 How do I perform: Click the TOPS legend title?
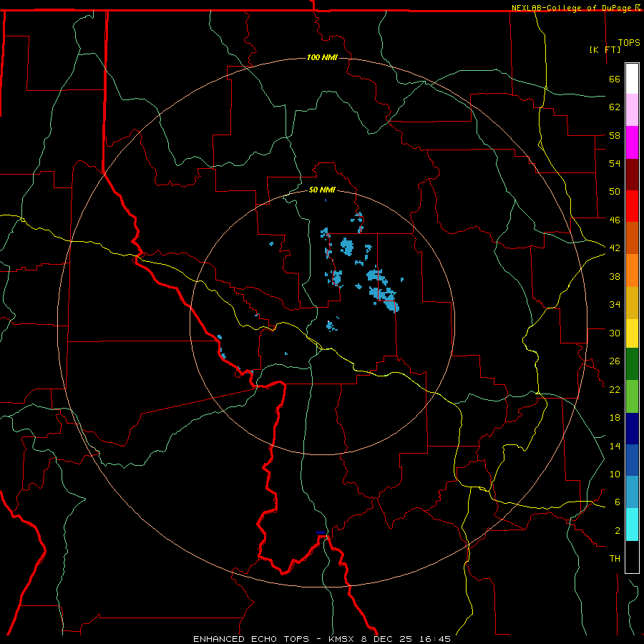click(629, 43)
